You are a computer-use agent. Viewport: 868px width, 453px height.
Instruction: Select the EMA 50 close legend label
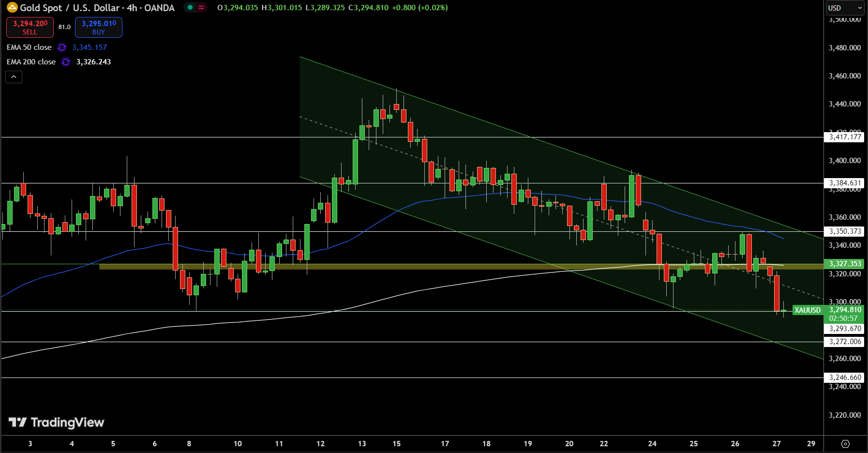click(x=29, y=47)
